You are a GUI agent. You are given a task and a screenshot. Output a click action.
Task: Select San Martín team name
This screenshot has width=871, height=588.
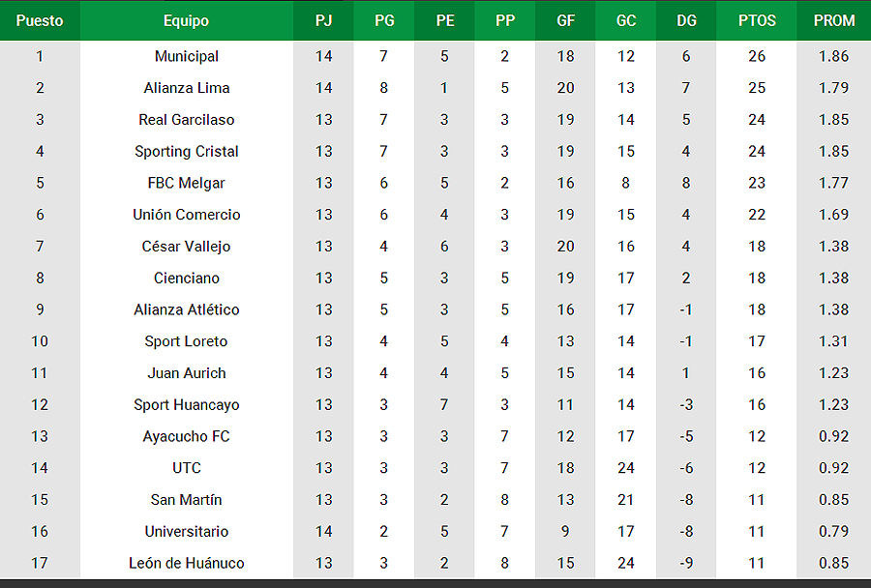(187, 500)
